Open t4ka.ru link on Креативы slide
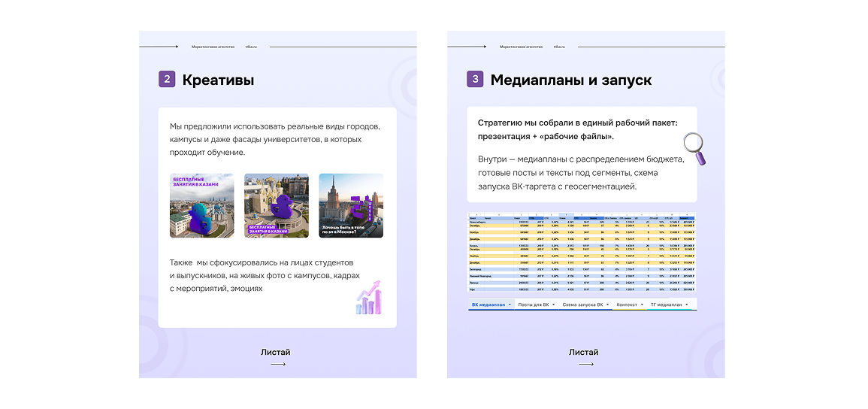The width and height of the screenshot is (868, 409). 251,47
